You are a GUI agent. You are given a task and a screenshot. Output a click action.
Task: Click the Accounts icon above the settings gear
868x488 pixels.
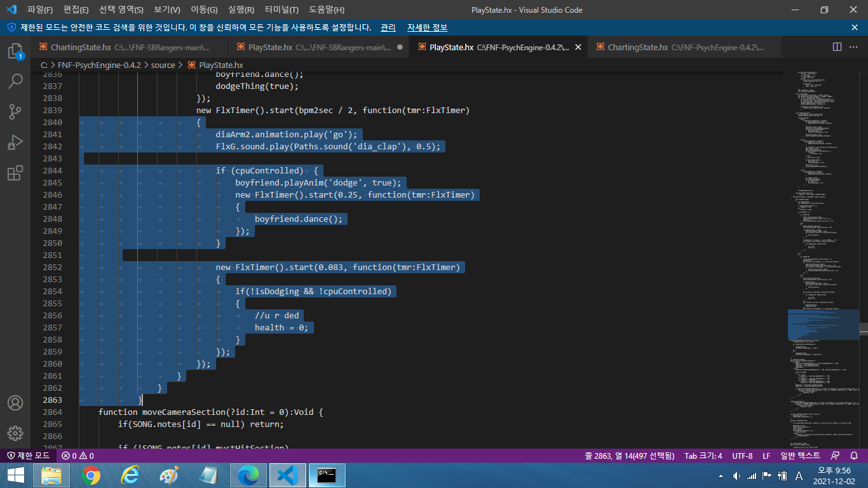pyautogui.click(x=16, y=402)
